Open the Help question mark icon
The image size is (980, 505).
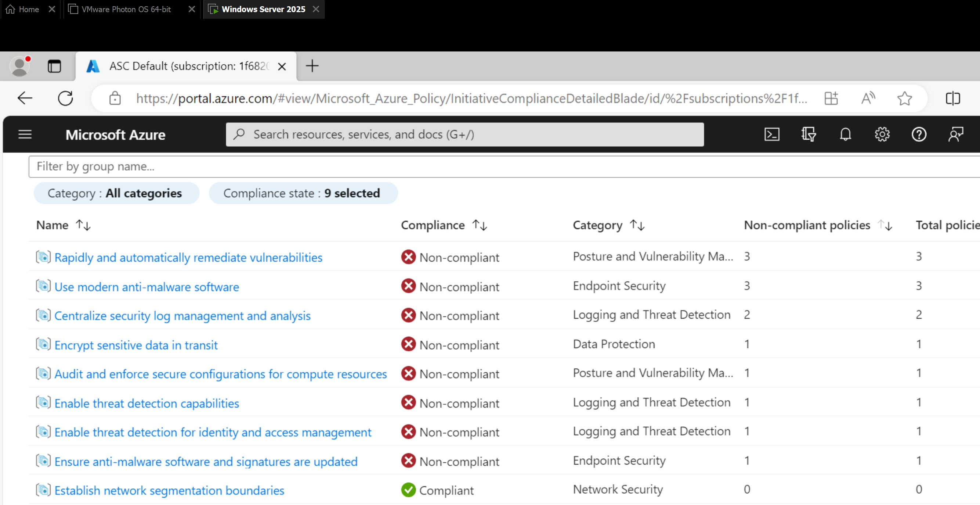[919, 134]
